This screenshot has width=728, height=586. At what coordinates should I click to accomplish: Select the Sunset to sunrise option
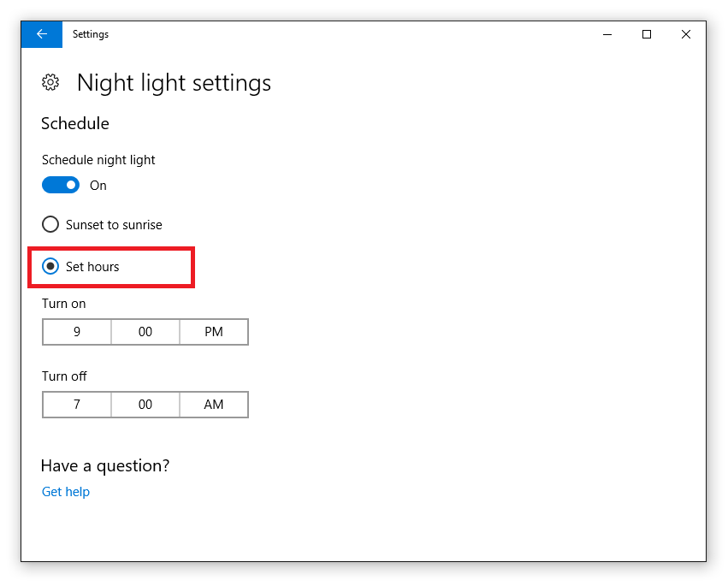click(x=102, y=225)
